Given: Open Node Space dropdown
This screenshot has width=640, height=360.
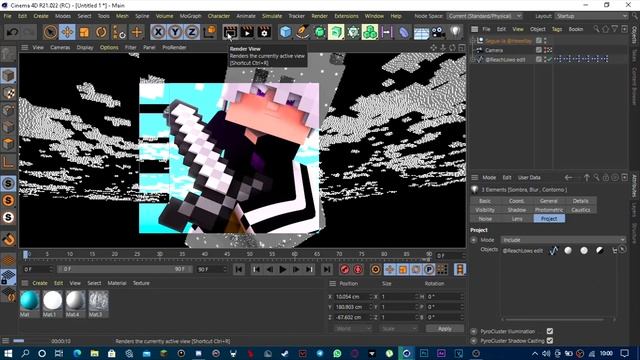Looking at the screenshot, I should [x=484, y=16].
